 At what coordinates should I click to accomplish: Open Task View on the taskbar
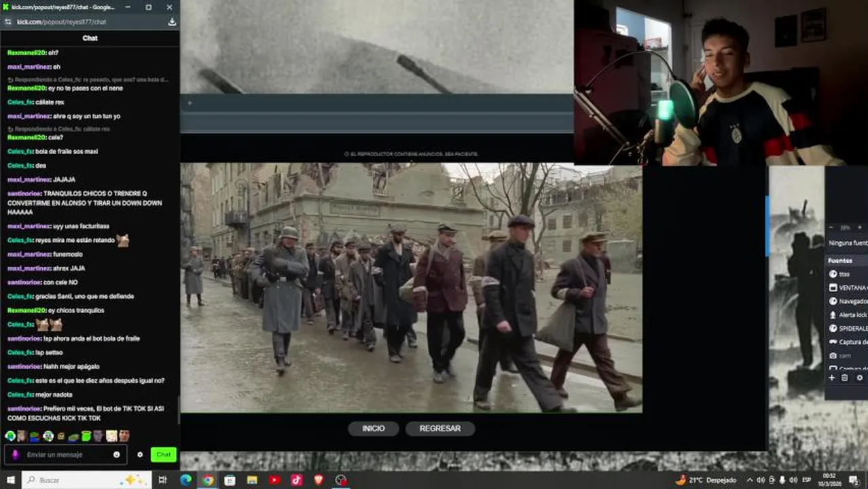pyautogui.click(x=162, y=480)
